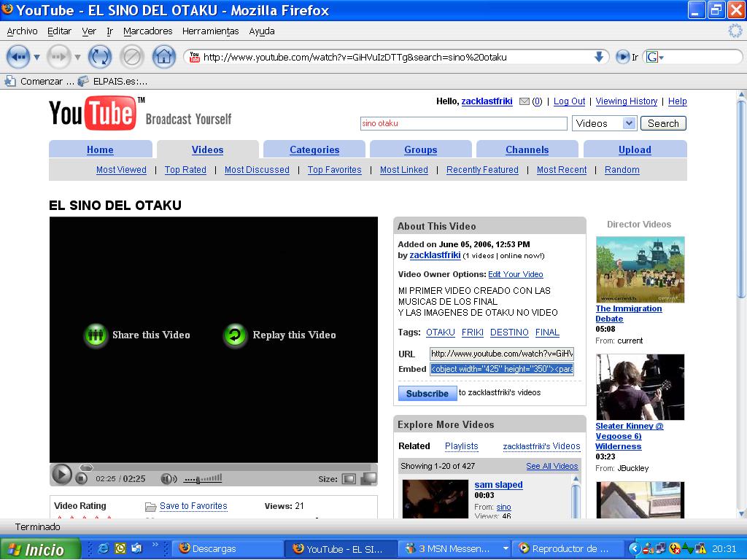Open the Most Viewed link

tap(121, 169)
